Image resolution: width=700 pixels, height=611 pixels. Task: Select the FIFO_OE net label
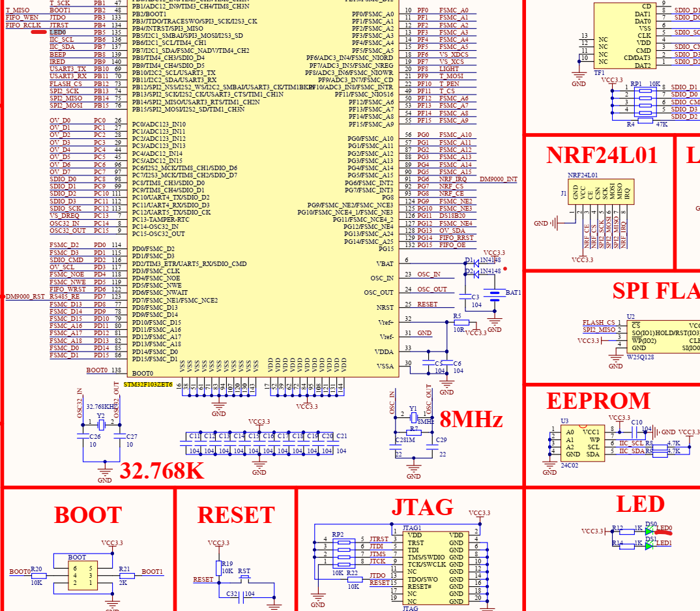452,245
